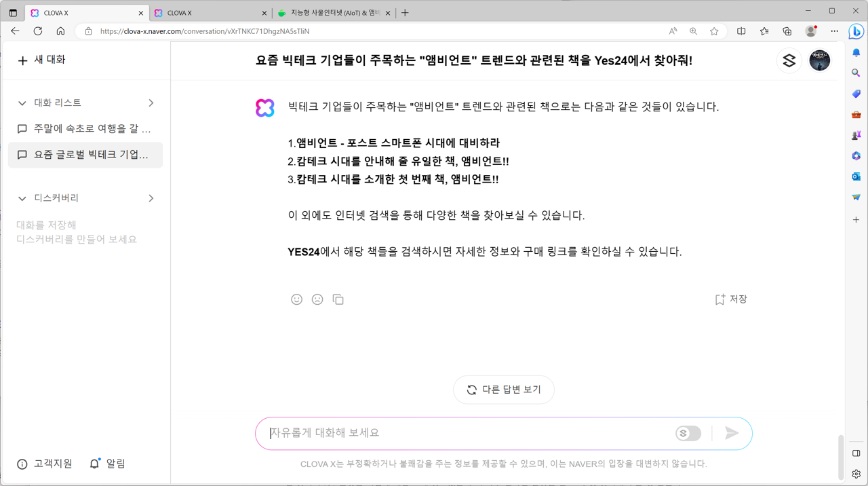The height and width of the screenshot is (486, 868).
Task: Switch to 지능형 사물인터넷 (AIoT) tab
Action: [334, 13]
